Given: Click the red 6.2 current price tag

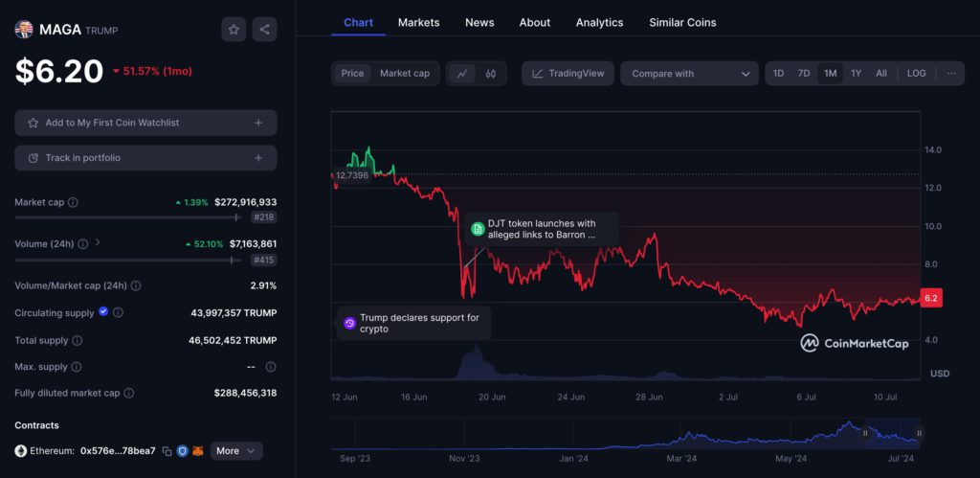Looking at the screenshot, I should coord(930,299).
